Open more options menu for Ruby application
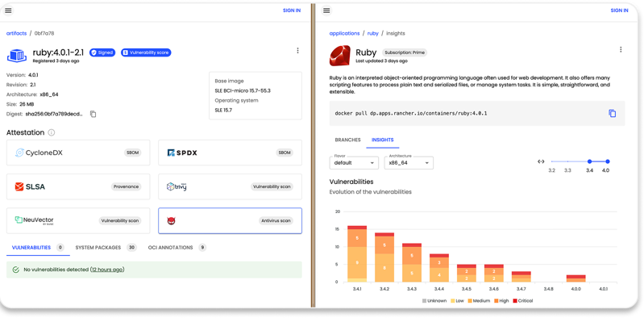The width and height of the screenshot is (644, 318). [x=621, y=49]
